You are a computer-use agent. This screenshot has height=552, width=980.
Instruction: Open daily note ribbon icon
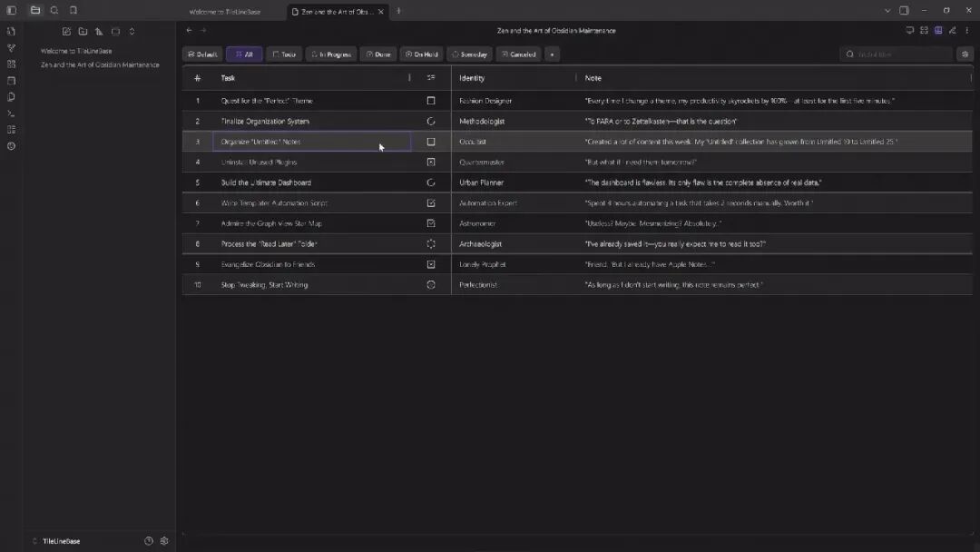tap(11, 81)
